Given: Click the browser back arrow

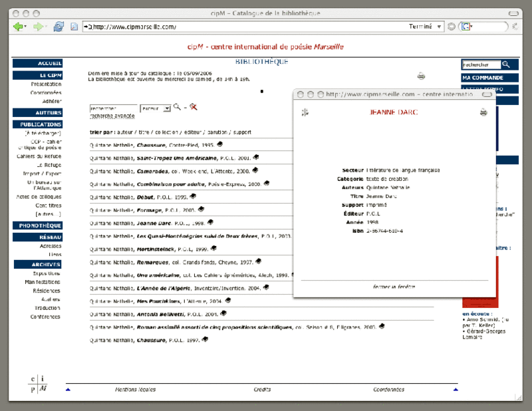Looking at the screenshot, I should pyautogui.click(x=18, y=27).
